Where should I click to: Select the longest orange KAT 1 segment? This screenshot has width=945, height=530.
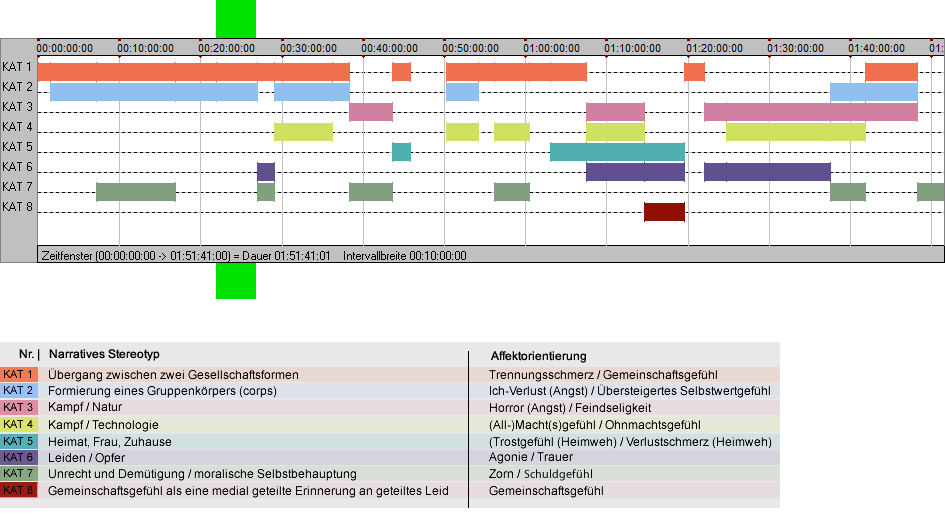tap(193, 72)
